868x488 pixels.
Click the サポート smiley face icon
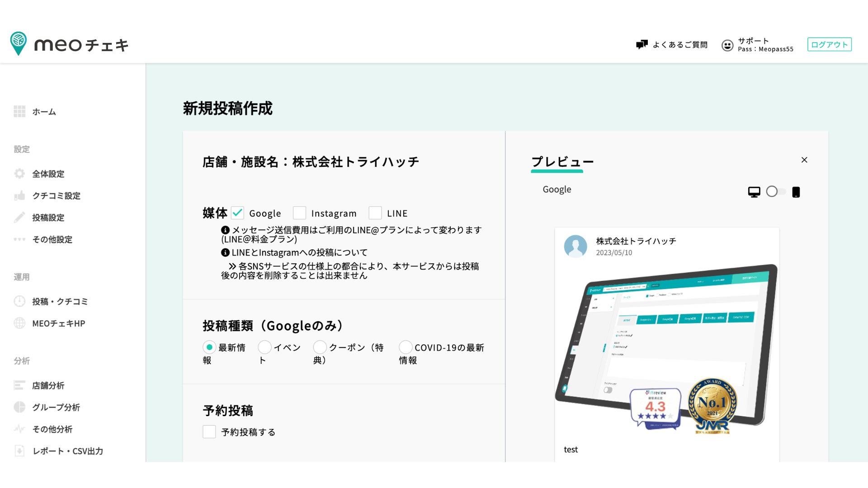click(x=727, y=45)
